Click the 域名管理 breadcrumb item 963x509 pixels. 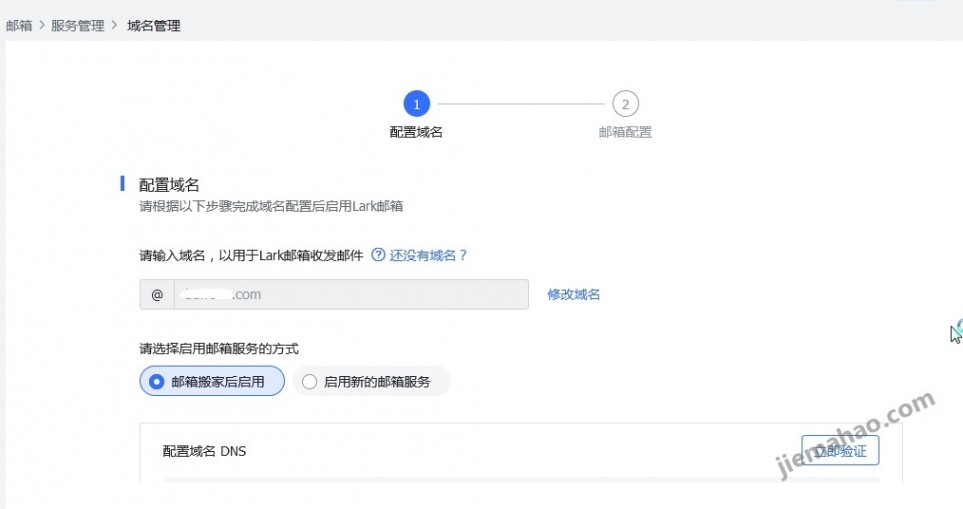(x=154, y=26)
